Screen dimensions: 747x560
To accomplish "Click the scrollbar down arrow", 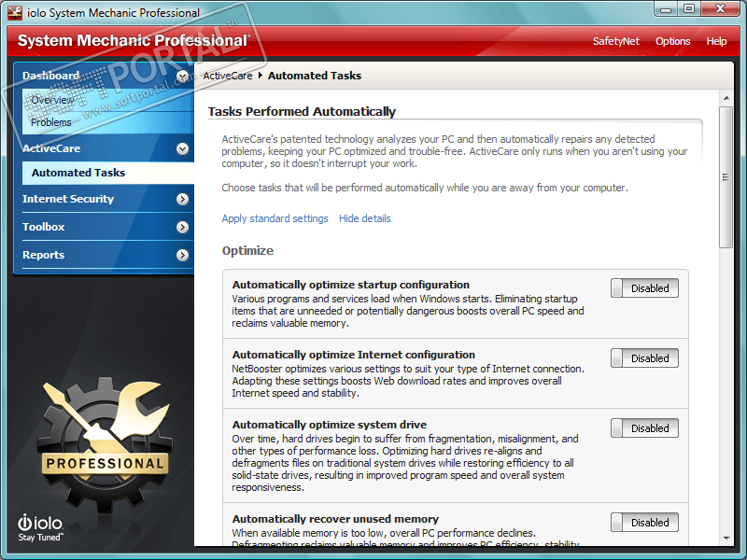I will click(x=726, y=539).
